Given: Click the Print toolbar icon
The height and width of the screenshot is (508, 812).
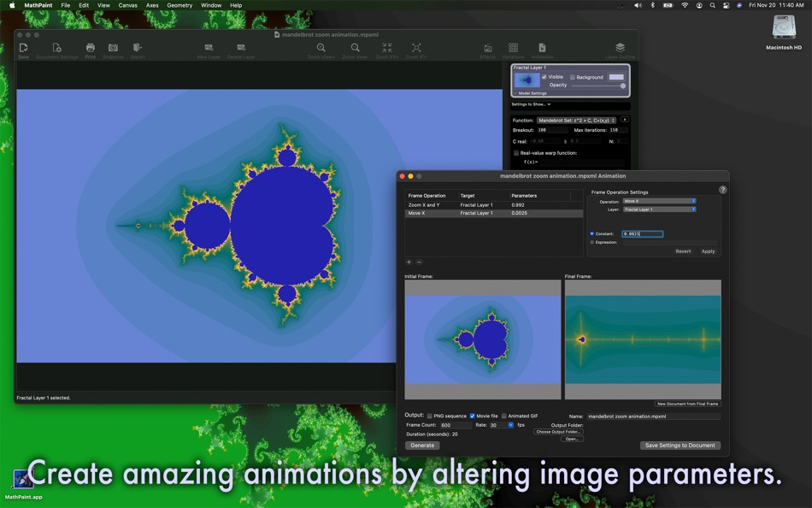Looking at the screenshot, I should [90, 48].
